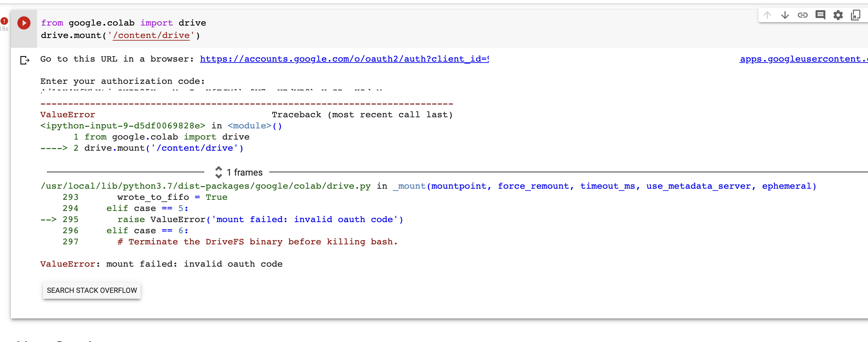Image resolution: width=868 pixels, height=342 pixels.
Task: Copy a link to this cell
Action: (803, 15)
